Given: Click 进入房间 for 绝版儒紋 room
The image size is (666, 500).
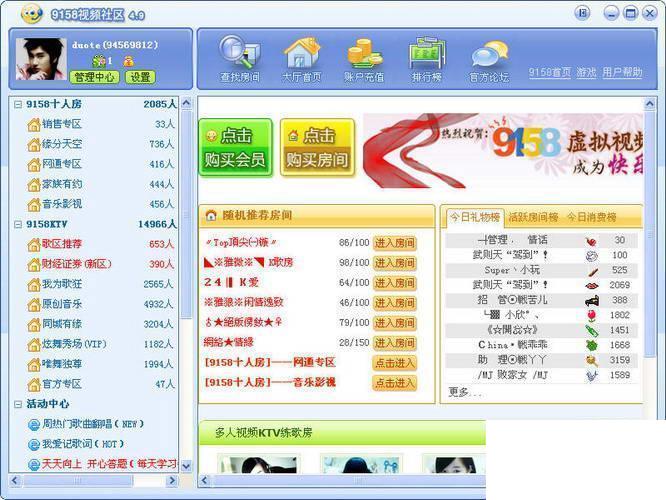Looking at the screenshot, I should [395, 323].
